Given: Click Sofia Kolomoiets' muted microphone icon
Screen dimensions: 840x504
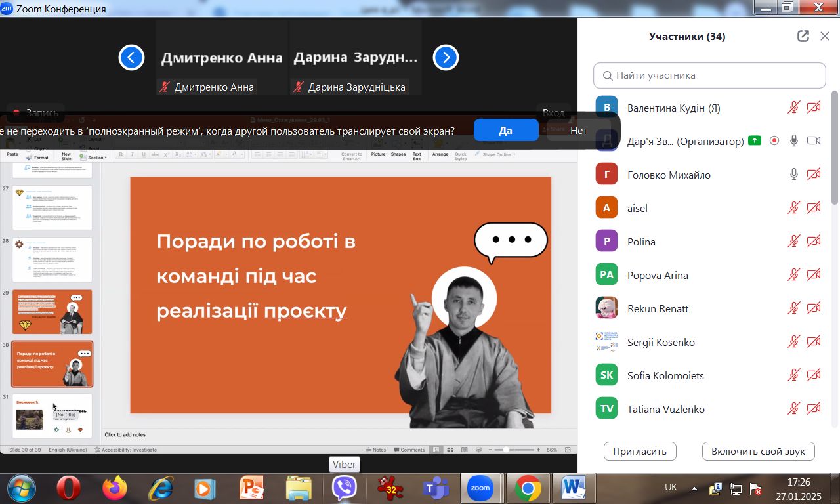Looking at the screenshot, I should [x=794, y=375].
